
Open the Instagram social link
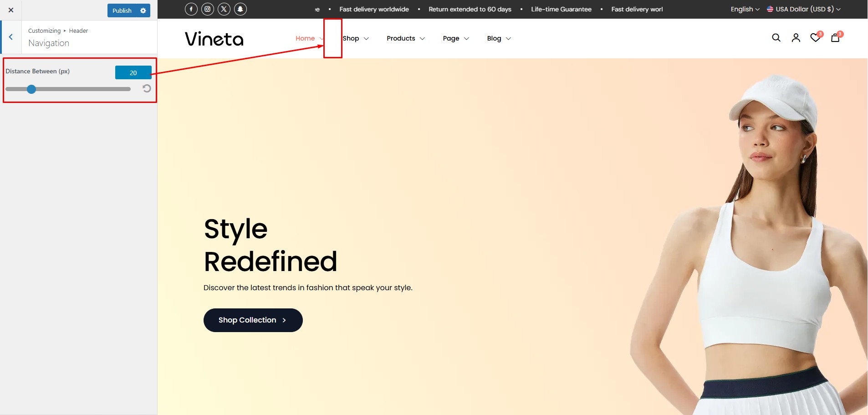[x=208, y=9]
